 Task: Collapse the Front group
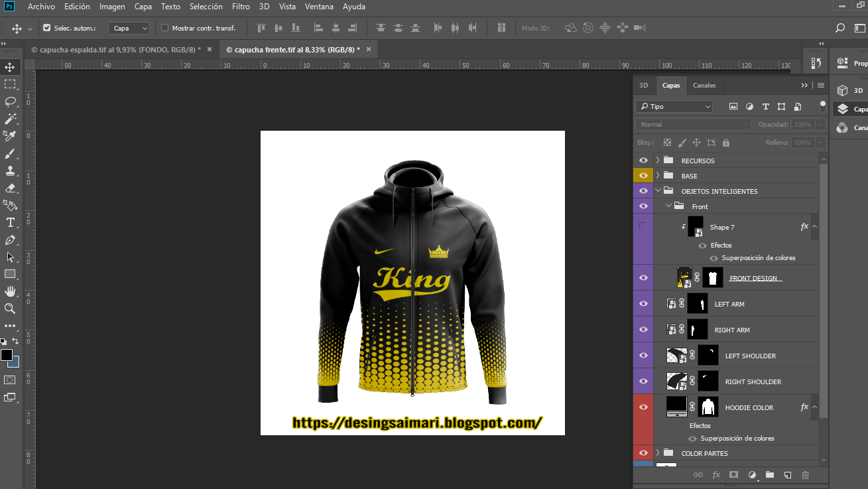point(668,206)
